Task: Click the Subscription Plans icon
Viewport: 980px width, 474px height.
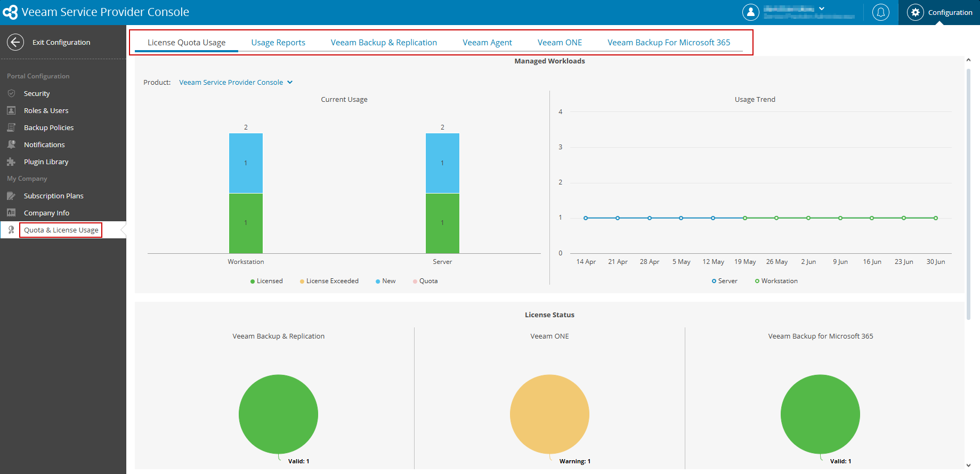Action: pos(11,196)
